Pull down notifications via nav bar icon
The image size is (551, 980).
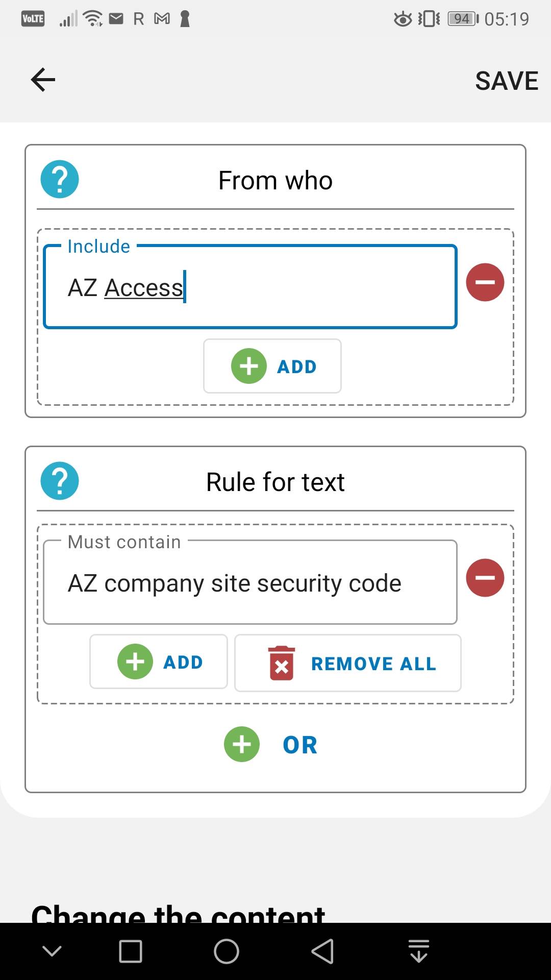coord(419,951)
